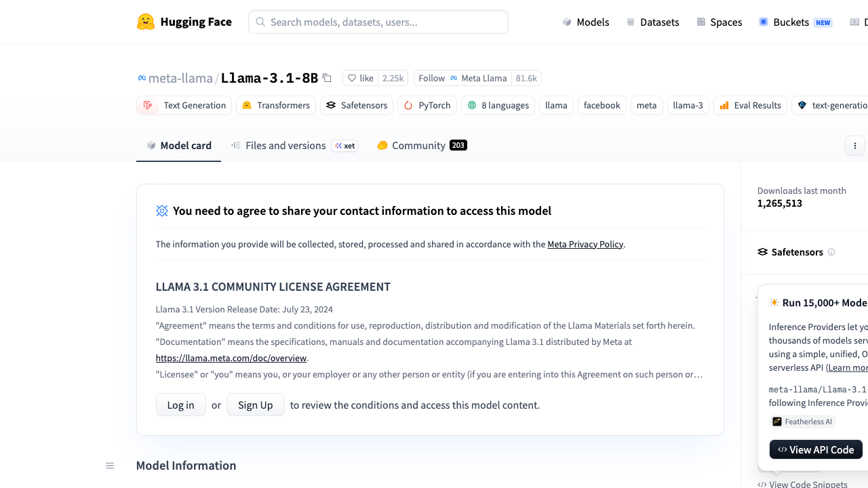Click the Hugging Face brand name
Viewport: 868px width, 488px height.
click(x=196, y=22)
